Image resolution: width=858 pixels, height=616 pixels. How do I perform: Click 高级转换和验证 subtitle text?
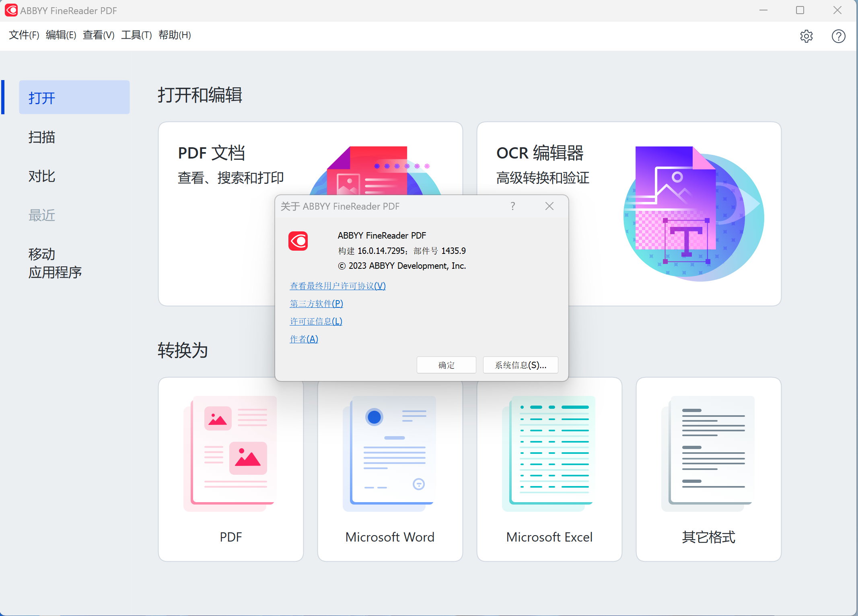(x=543, y=177)
